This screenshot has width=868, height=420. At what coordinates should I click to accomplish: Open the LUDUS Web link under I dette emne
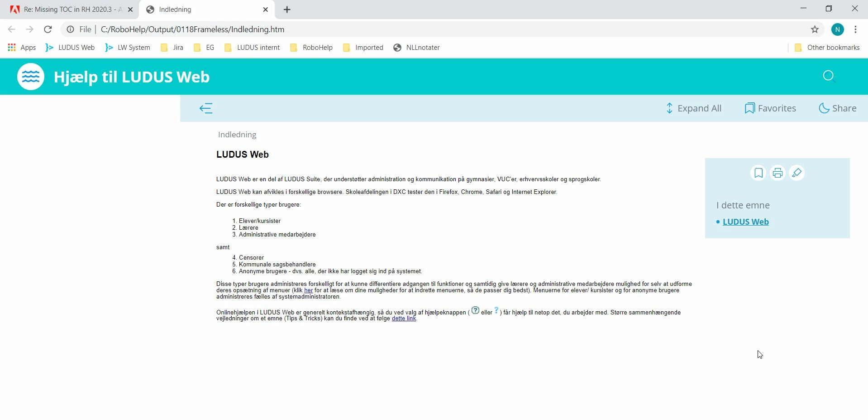pos(746,222)
